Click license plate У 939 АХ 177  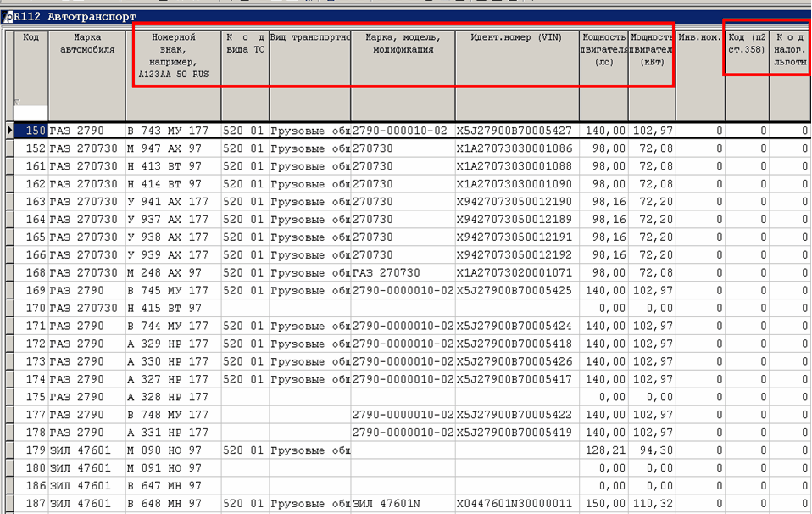[x=168, y=255]
